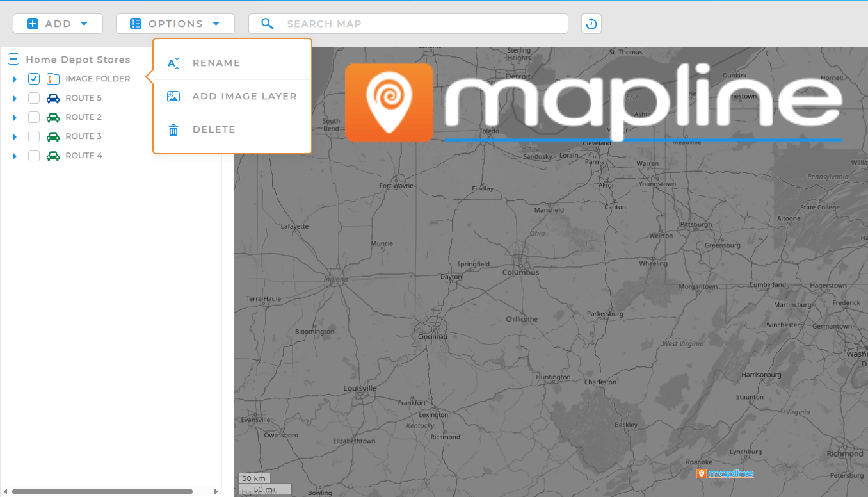Click the horizontal sidebar scrollbar thumb
Image resolution: width=868 pixels, height=497 pixels.
(x=102, y=492)
